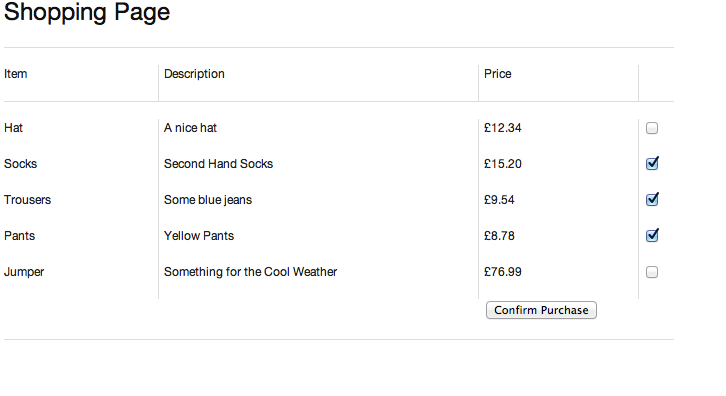
Task: Click the 'Some blue jeans' description
Action: 208,200
